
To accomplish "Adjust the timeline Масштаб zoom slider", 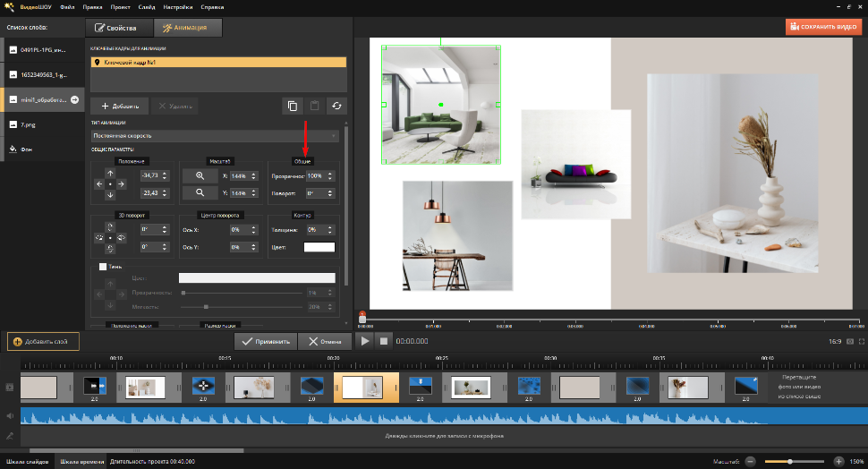I will pos(790,461).
